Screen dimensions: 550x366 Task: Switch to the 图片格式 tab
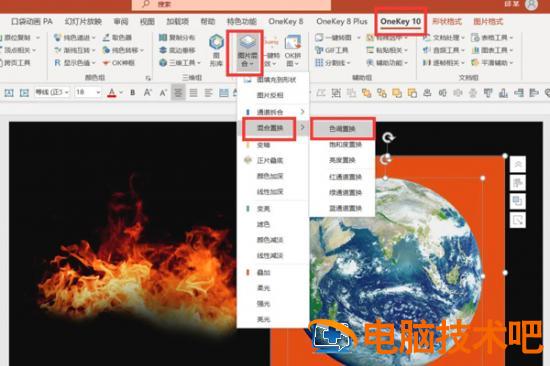(x=488, y=21)
